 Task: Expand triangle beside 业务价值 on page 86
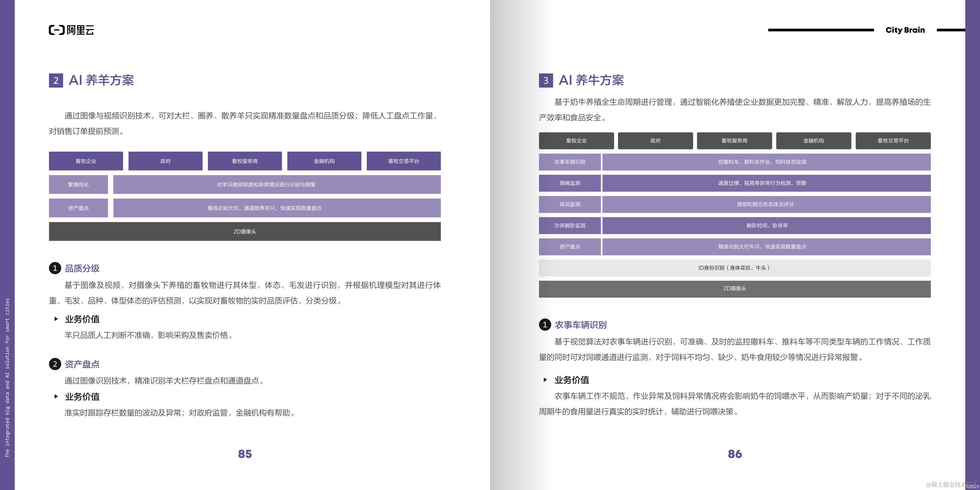(545, 380)
